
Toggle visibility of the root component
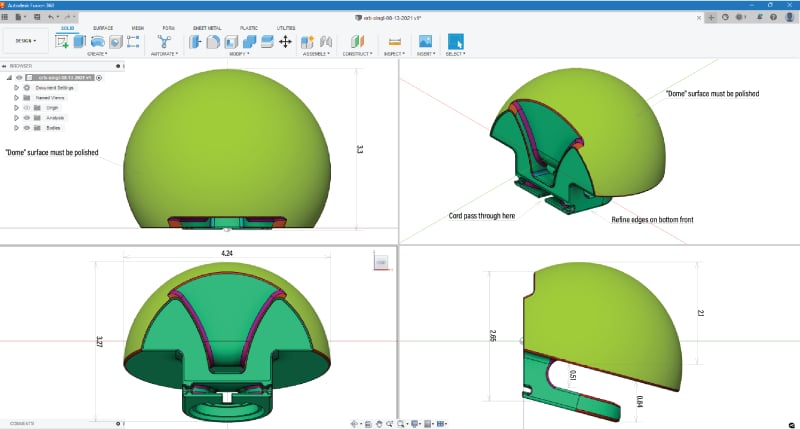19,78
